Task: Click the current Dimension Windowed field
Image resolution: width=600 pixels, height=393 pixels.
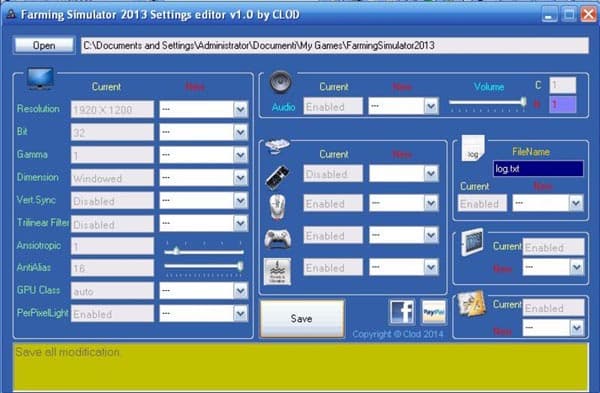Action: pyautogui.click(x=112, y=178)
